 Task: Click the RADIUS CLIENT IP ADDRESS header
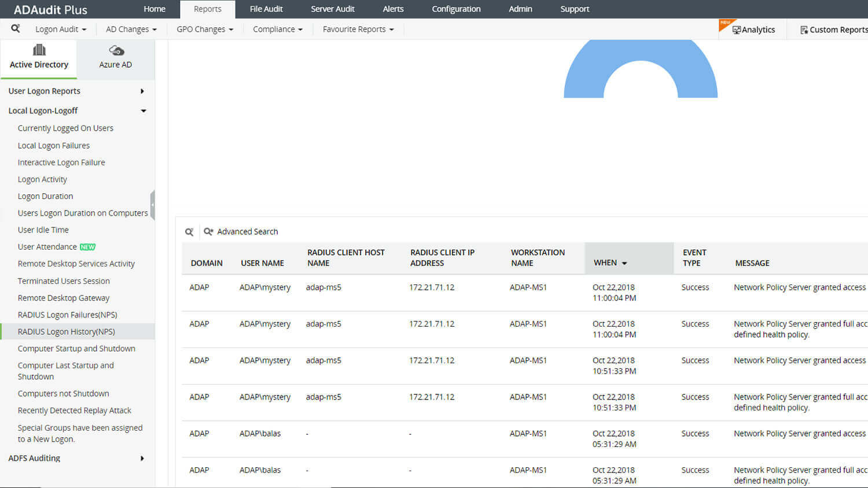pos(442,258)
